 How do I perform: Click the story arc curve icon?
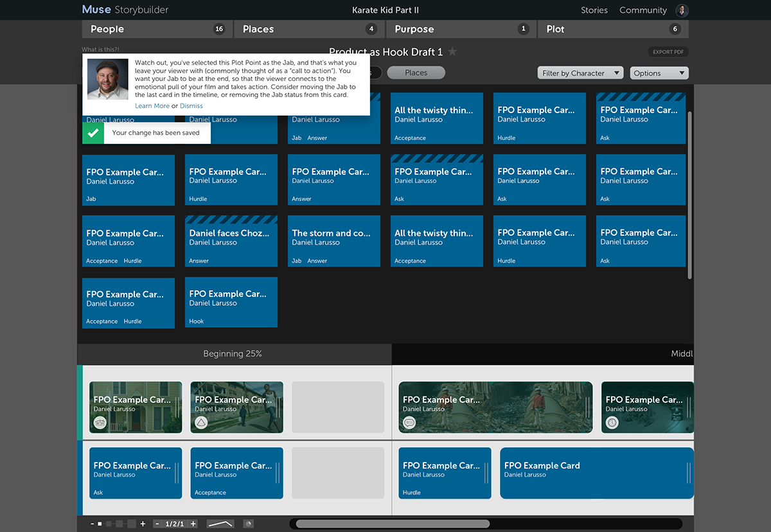(x=220, y=524)
